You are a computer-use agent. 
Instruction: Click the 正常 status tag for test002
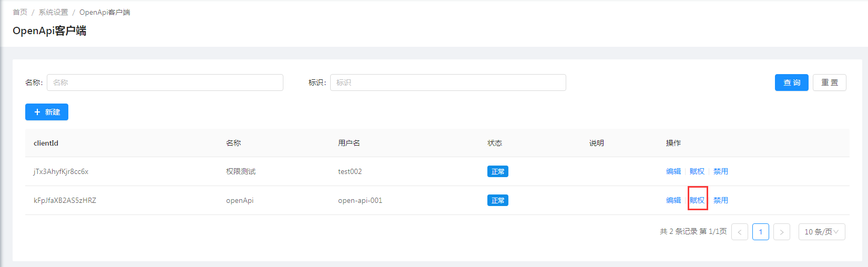tap(497, 171)
